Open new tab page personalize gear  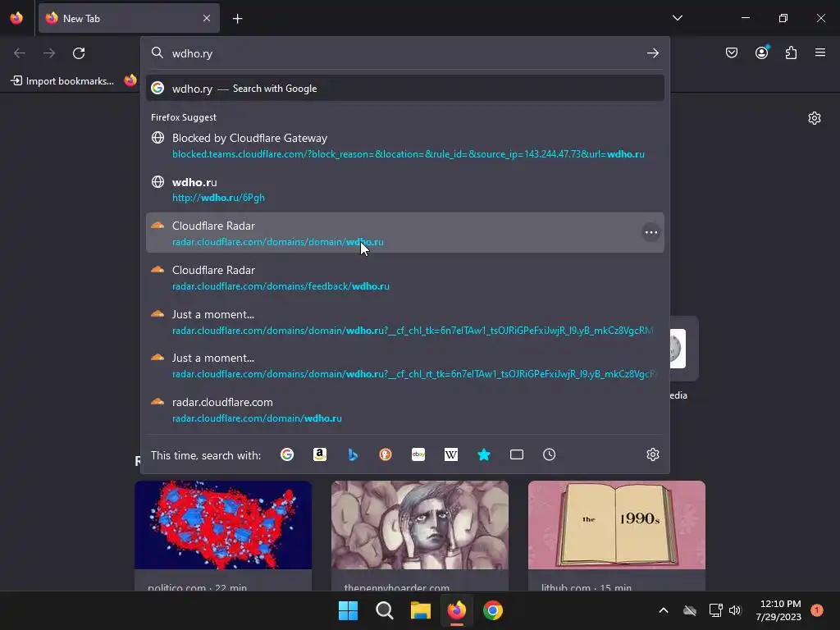click(x=815, y=118)
